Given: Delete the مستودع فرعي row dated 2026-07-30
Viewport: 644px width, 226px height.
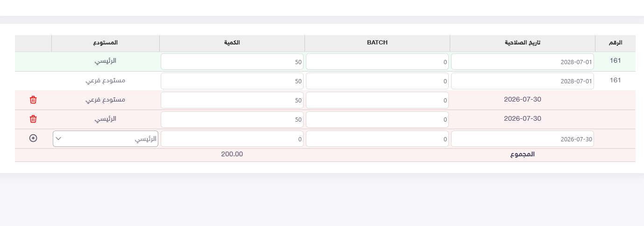Looking at the screenshot, I should click(33, 100).
